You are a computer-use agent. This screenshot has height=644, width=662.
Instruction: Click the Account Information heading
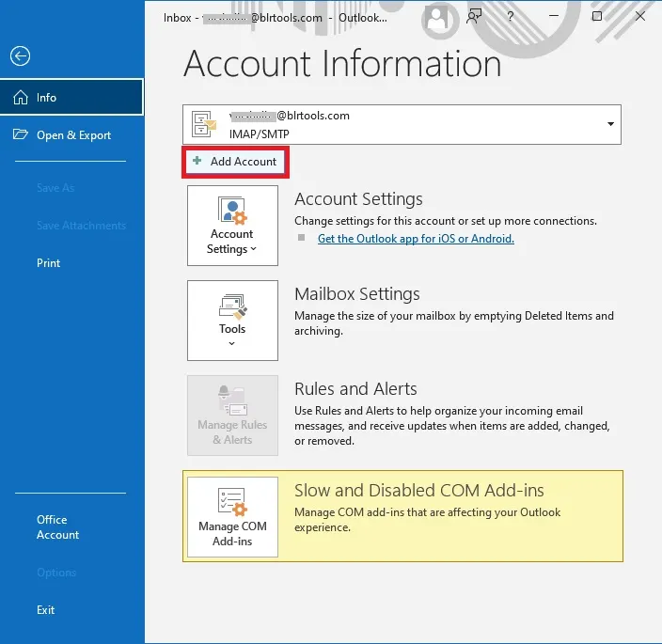pos(342,63)
